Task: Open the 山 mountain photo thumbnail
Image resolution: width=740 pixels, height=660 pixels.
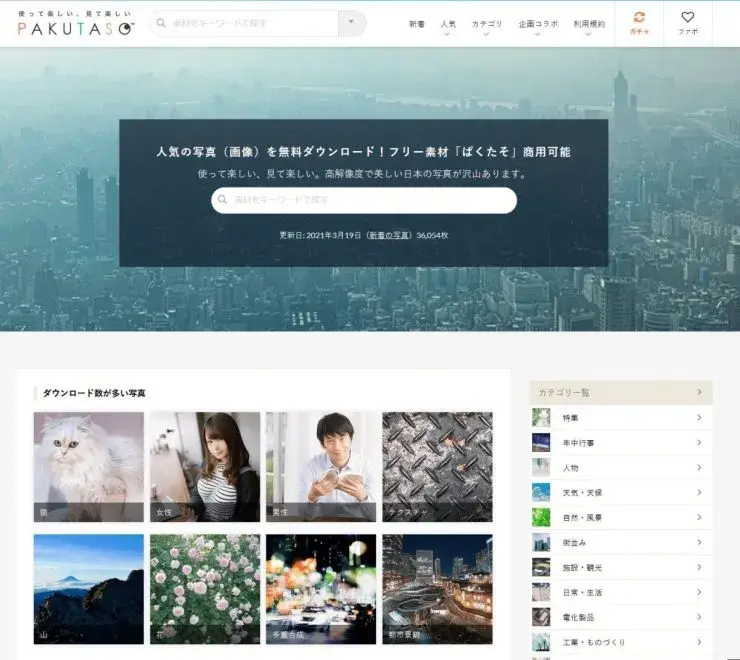Action: point(89,589)
